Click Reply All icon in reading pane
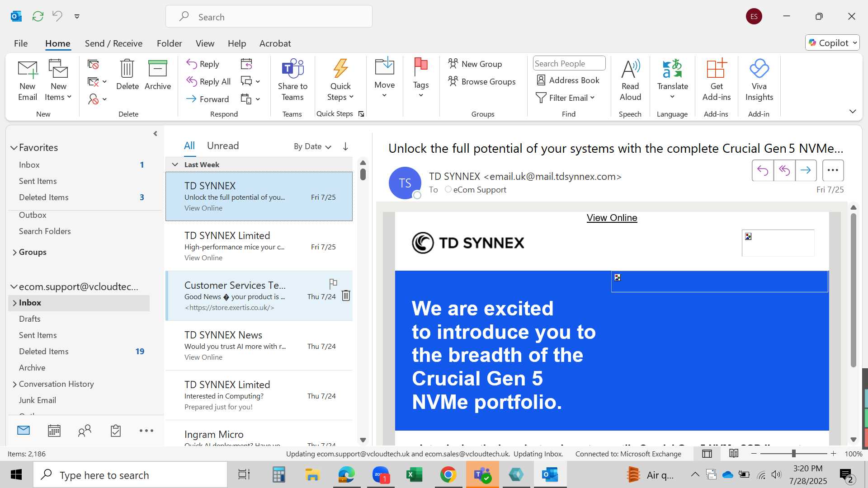The height and width of the screenshot is (488, 868). [784, 170]
